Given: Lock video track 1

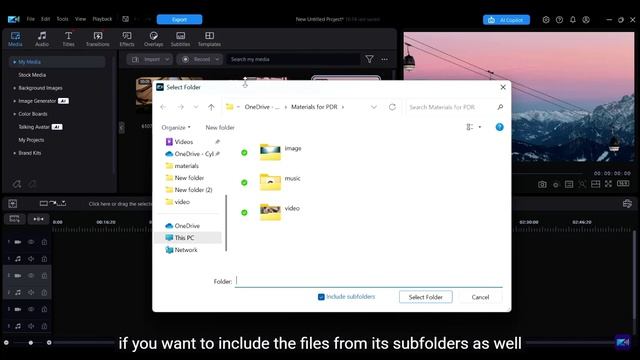Looking at the screenshot, I should pyautogui.click(x=44, y=242).
